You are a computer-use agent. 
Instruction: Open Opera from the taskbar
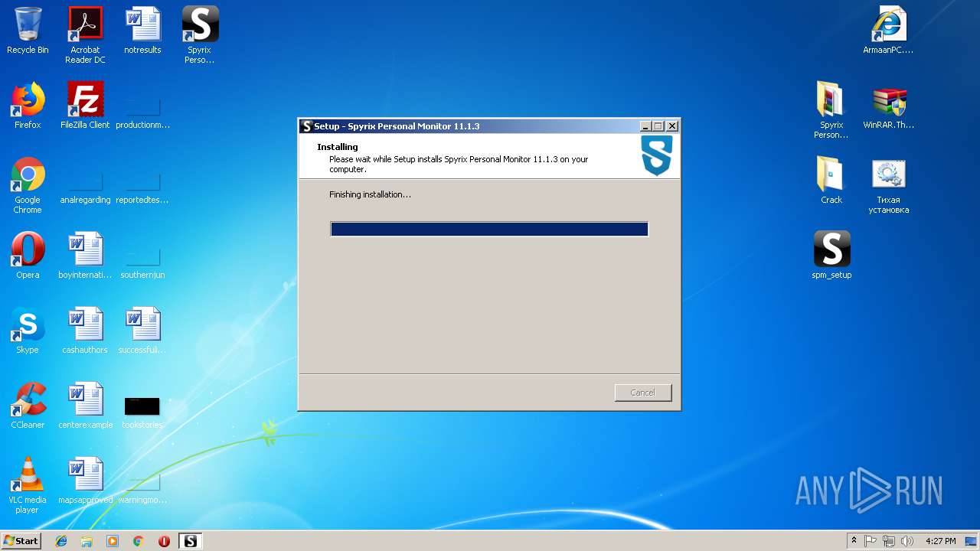pyautogui.click(x=164, y=541)
